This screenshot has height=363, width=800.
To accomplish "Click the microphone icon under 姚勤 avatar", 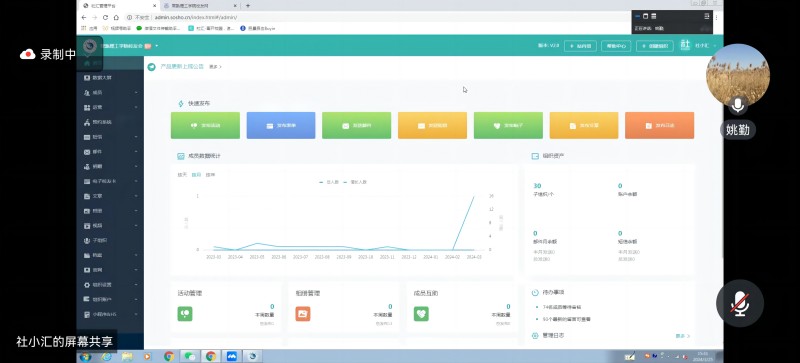I will point(737,105).
